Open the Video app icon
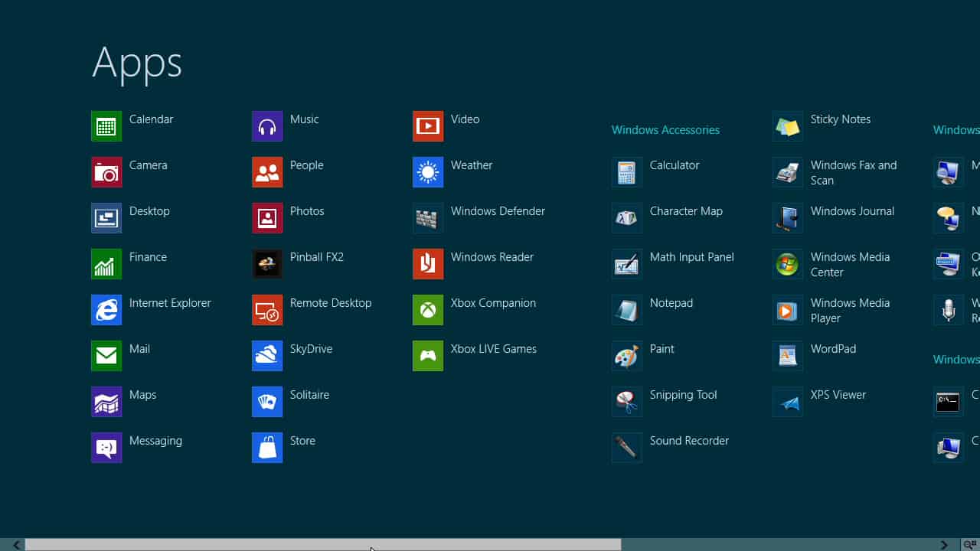This screenshot has width=980, height=551. point(428,126)
